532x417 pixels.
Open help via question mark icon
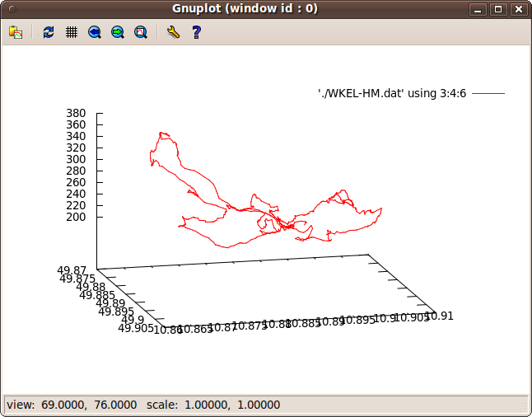click(x=196, y=32)
